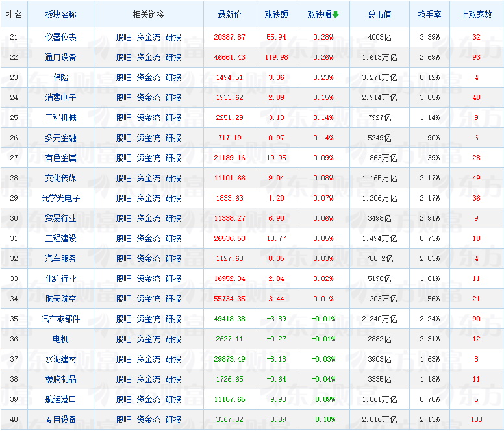Screen dimensions: 504x431
Task: Click rising count 93 in 通用设备 row
Action: (476, 57)
